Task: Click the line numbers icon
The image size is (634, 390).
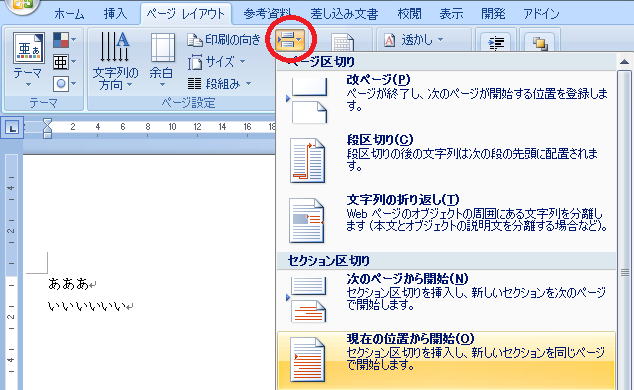Action: 342,42
